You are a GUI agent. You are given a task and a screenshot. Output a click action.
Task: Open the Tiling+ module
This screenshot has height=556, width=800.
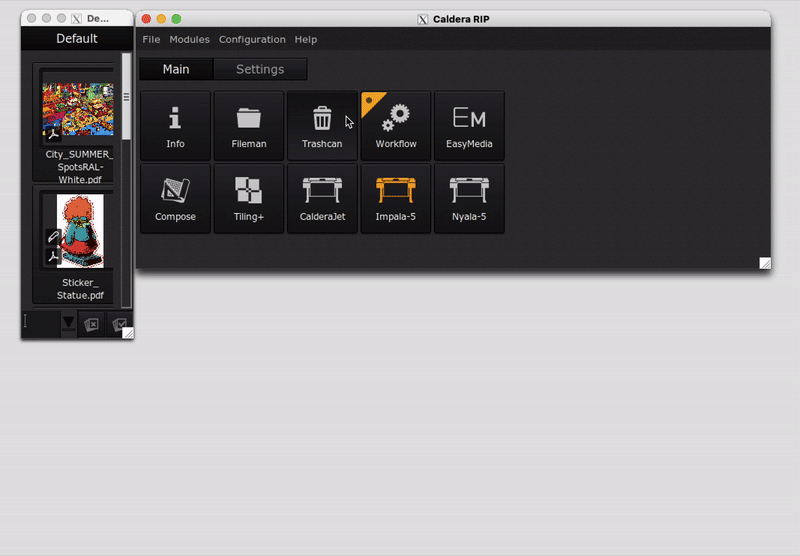(249, 199)
